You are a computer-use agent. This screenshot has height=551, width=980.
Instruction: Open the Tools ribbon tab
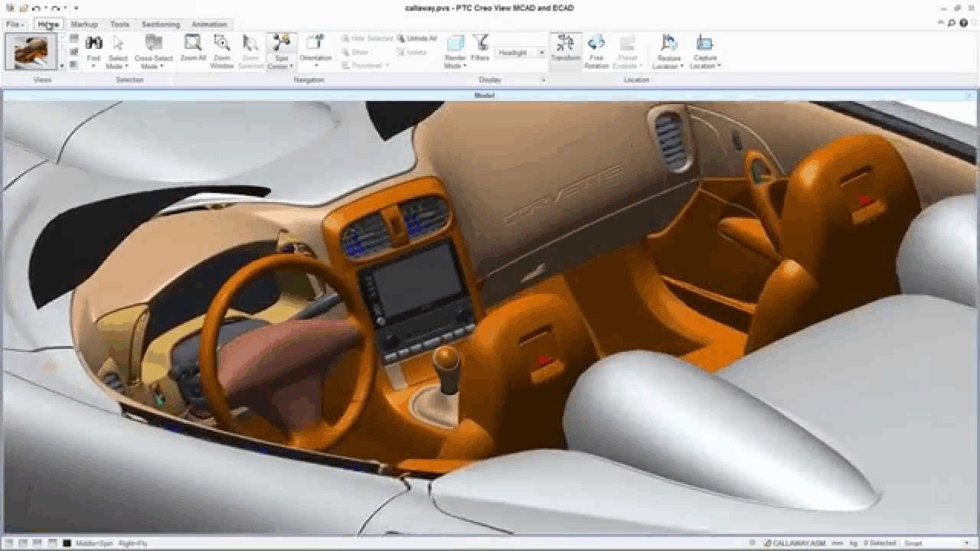coord(120,24)
